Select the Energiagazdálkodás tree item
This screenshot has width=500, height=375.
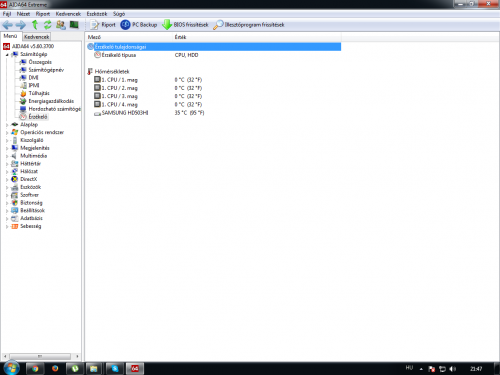coord(47,101)
